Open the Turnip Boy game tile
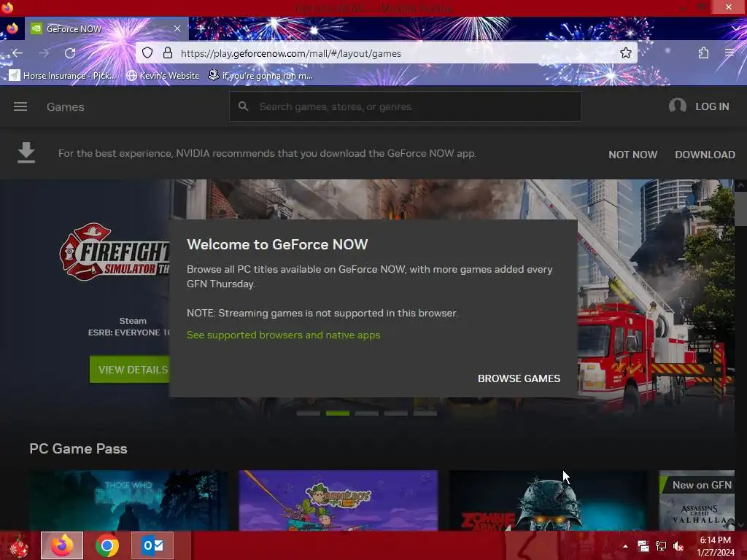The image size is (747, 560). tap(338, 500)
